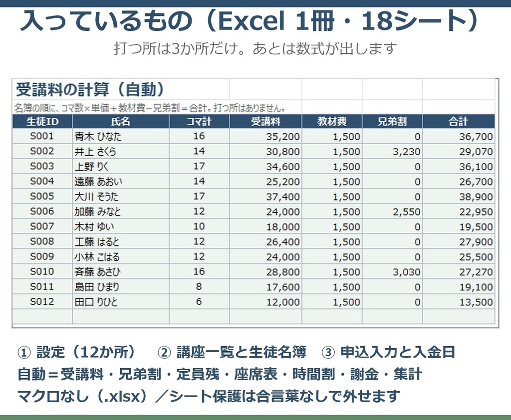The width and height of the screenshot is (511, 420).
Task: Click the name 大川 そうた
Action: click(x=96, y=196)
